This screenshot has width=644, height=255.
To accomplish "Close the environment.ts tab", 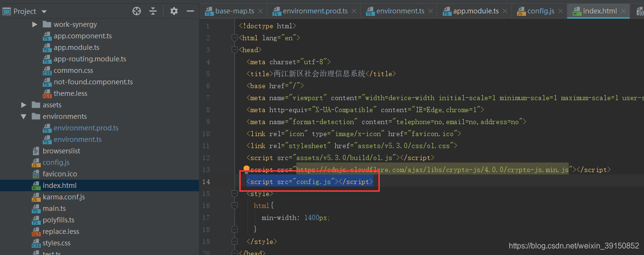I will point(430,12).
